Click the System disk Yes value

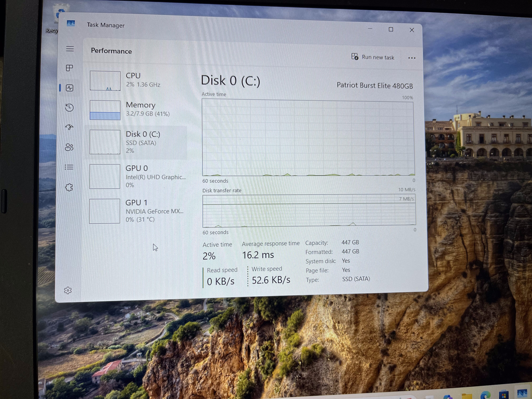point(346,261)
